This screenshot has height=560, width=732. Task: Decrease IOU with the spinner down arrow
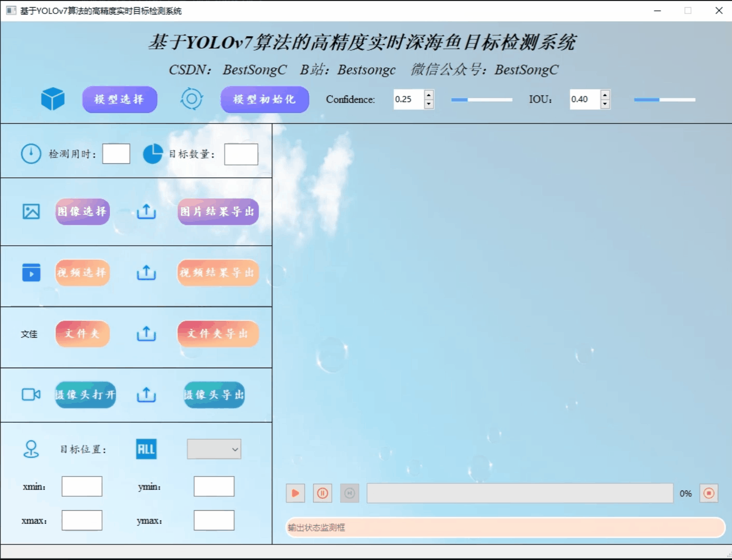coord(605,104)
